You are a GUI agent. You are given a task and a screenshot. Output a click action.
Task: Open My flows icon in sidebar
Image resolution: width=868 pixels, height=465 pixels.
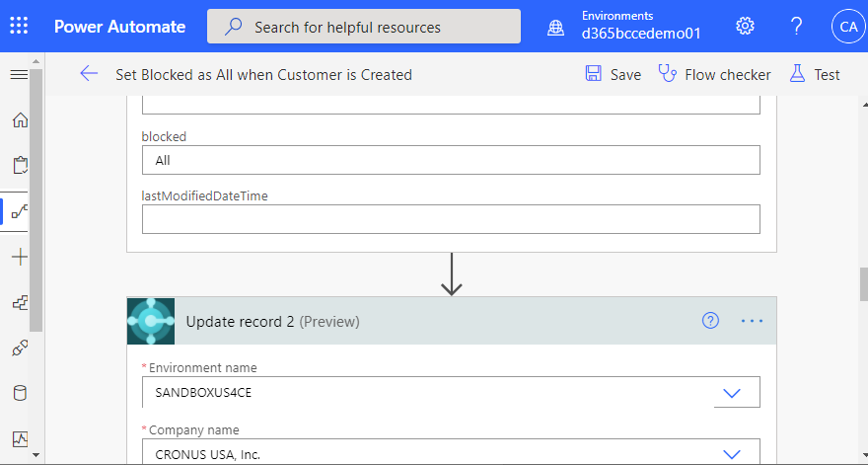pos(19,211)
